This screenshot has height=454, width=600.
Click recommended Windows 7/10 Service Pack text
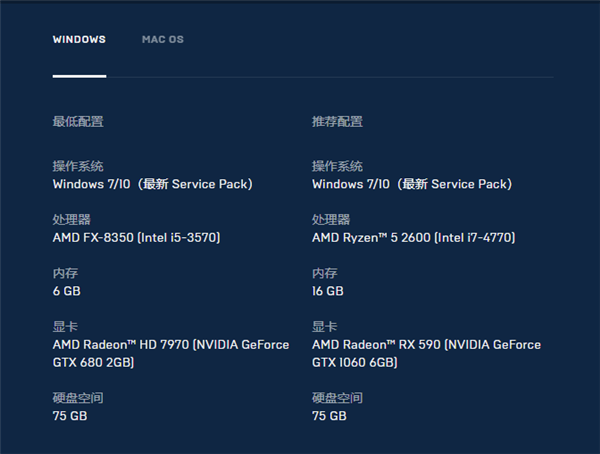[412, 184]
